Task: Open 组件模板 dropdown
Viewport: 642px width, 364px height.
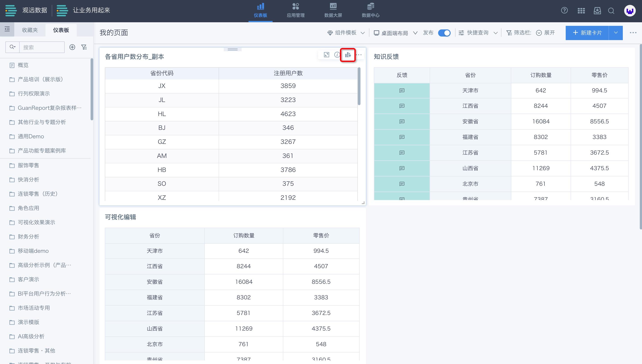Action: (x=346, y=33)
